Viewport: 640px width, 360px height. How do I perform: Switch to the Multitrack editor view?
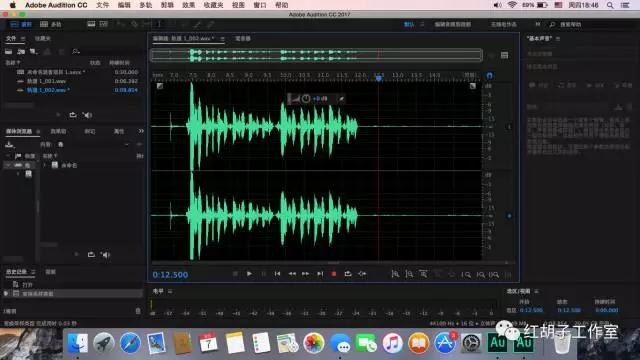[x=51, y=24]
